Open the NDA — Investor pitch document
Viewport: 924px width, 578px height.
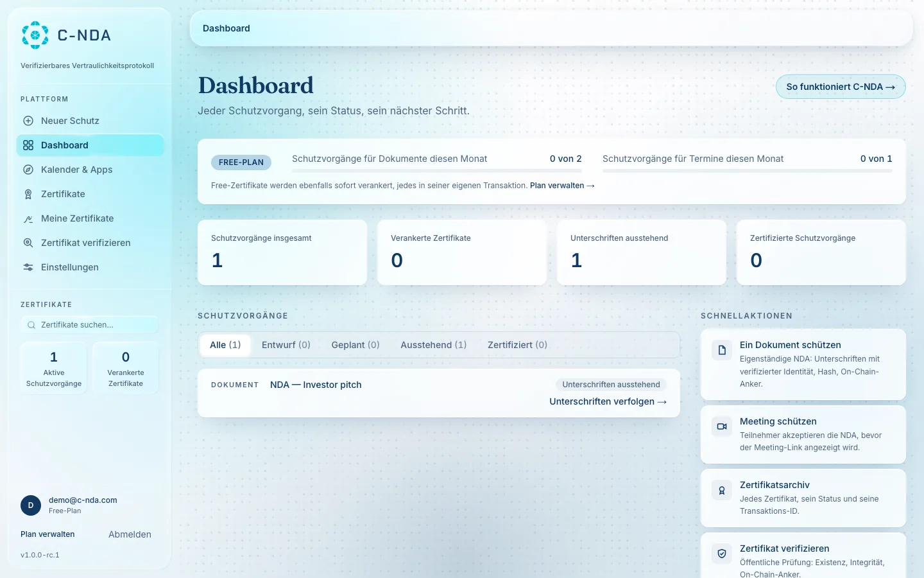click(316, 385)
